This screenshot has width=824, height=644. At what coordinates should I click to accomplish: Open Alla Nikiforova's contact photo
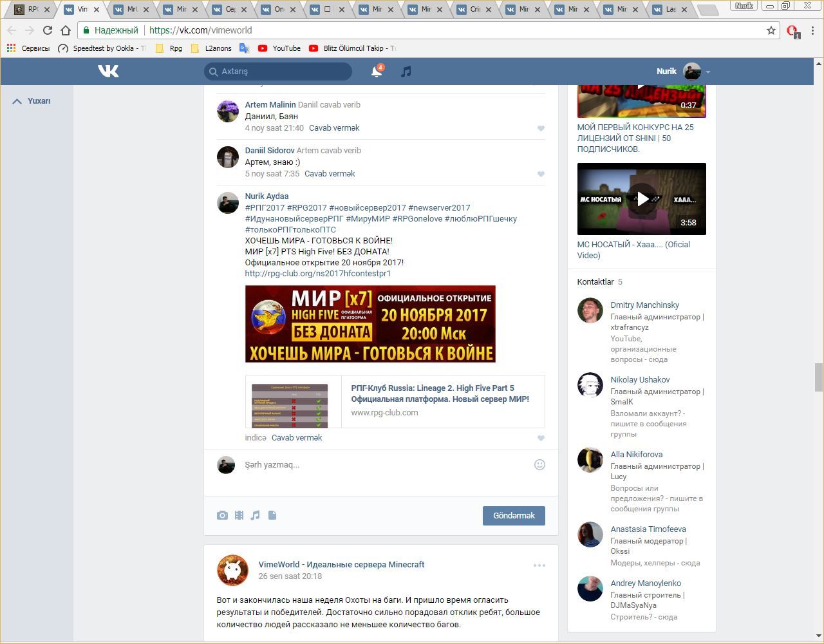pyautogui.click(x=590, y=460)
